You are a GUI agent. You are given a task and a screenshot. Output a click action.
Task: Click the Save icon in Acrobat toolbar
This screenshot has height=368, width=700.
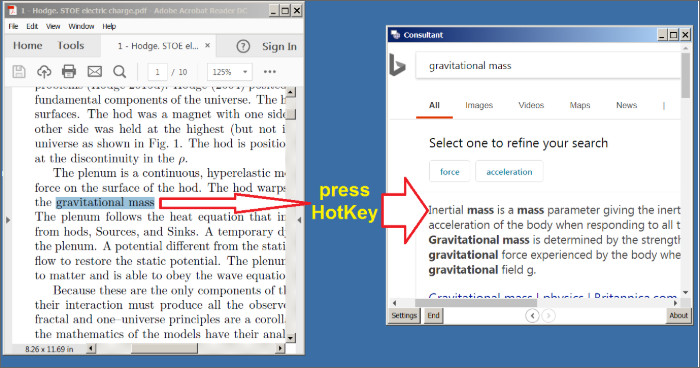pos(19,71)
